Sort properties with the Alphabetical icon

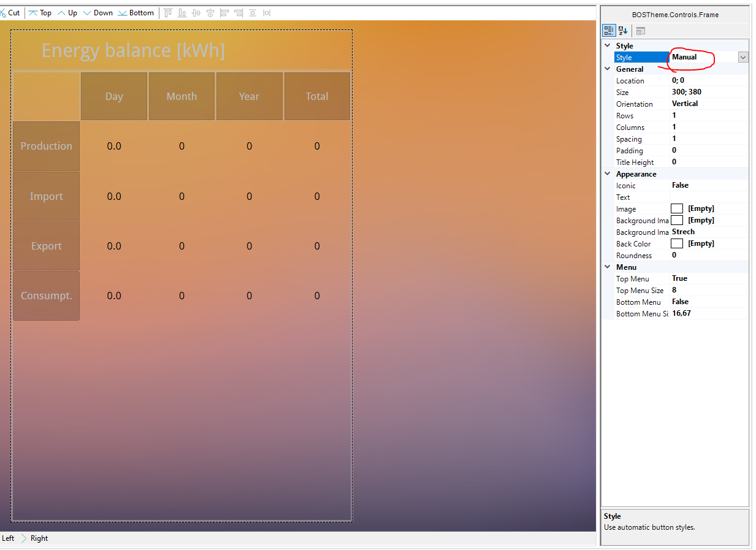click(623, 31)
